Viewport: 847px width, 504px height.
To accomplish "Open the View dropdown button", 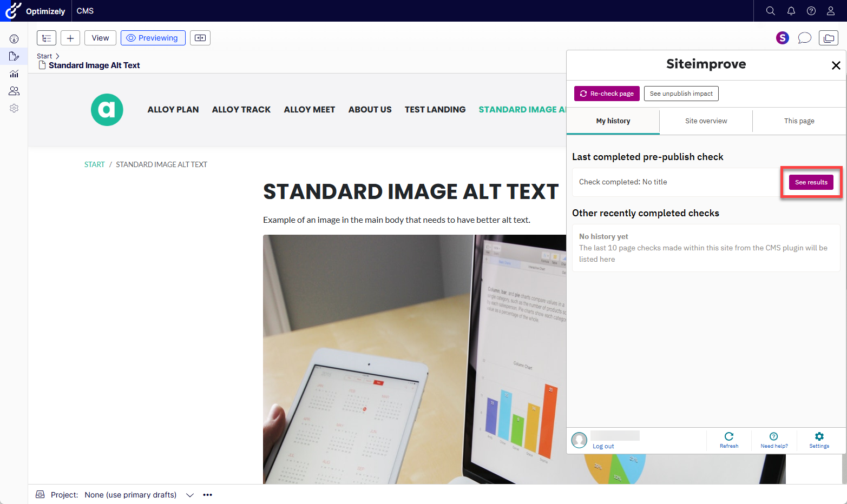I will point(100,38).
